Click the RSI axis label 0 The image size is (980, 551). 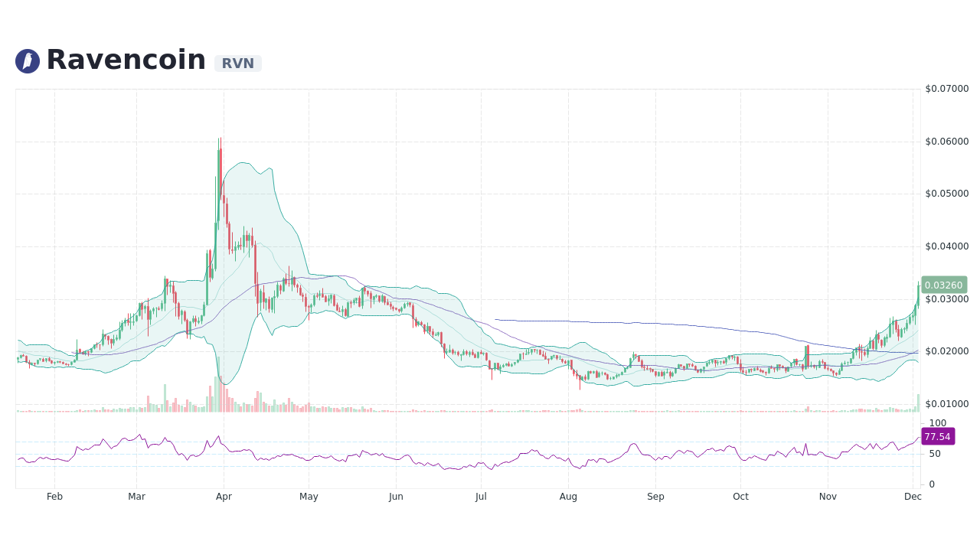tap(932, 484)
